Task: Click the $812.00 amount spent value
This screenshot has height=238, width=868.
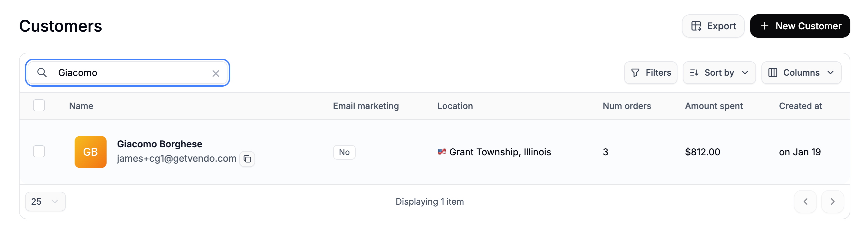Action: tap(702, 152)
